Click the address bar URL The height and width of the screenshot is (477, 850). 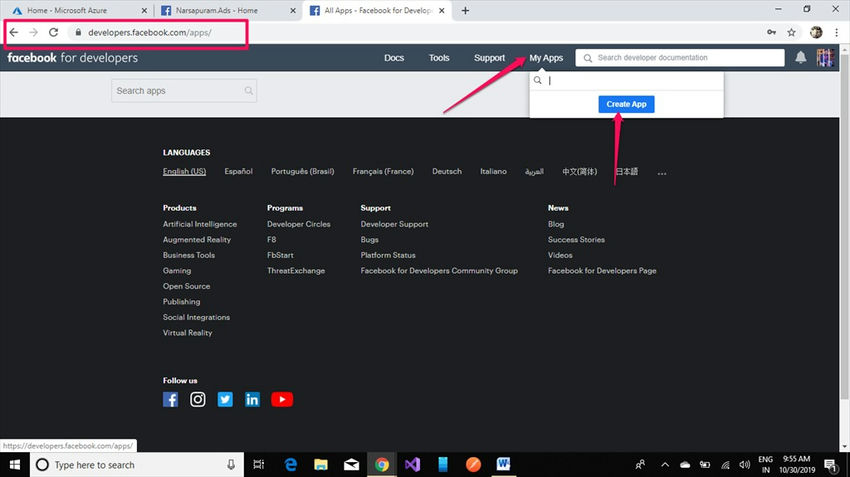pyautogui.click(x=150, y=33)
